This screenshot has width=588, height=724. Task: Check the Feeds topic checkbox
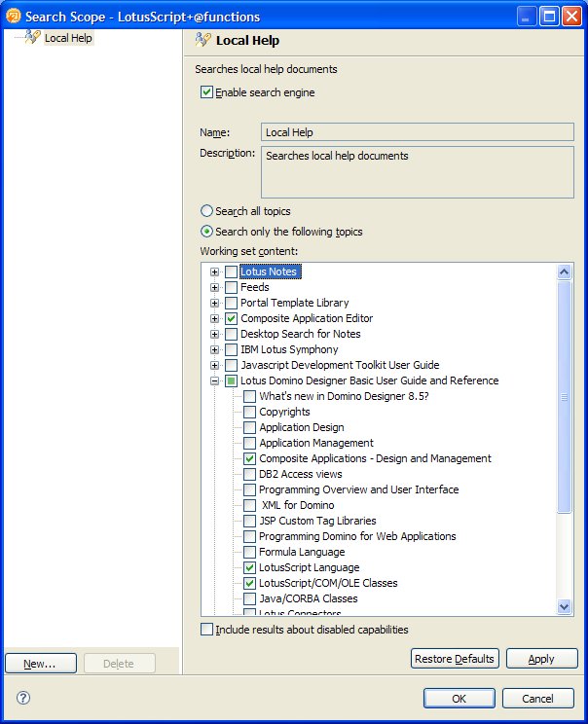[231, 287]
